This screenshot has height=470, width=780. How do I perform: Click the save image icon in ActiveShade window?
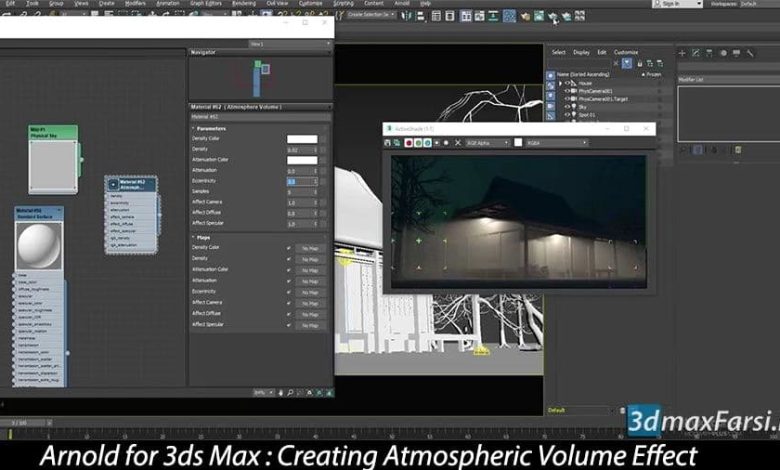click(x=388, y=143)
